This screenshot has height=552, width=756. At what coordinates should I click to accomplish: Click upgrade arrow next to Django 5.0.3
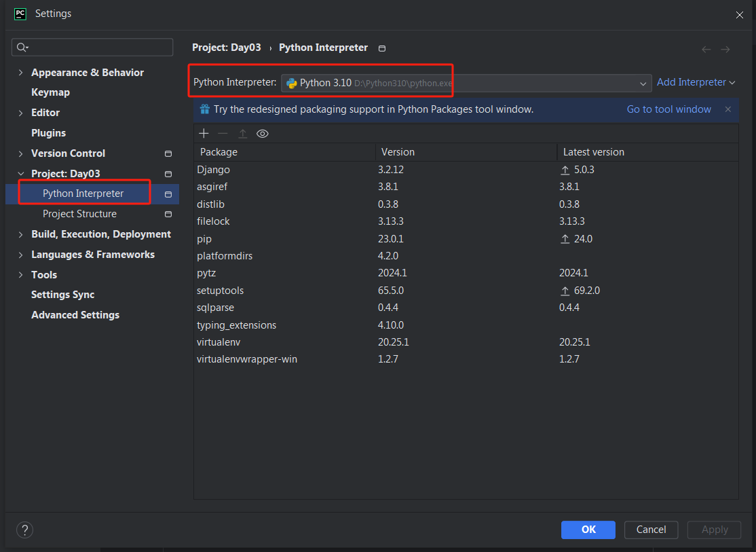(x=565, y=170)
